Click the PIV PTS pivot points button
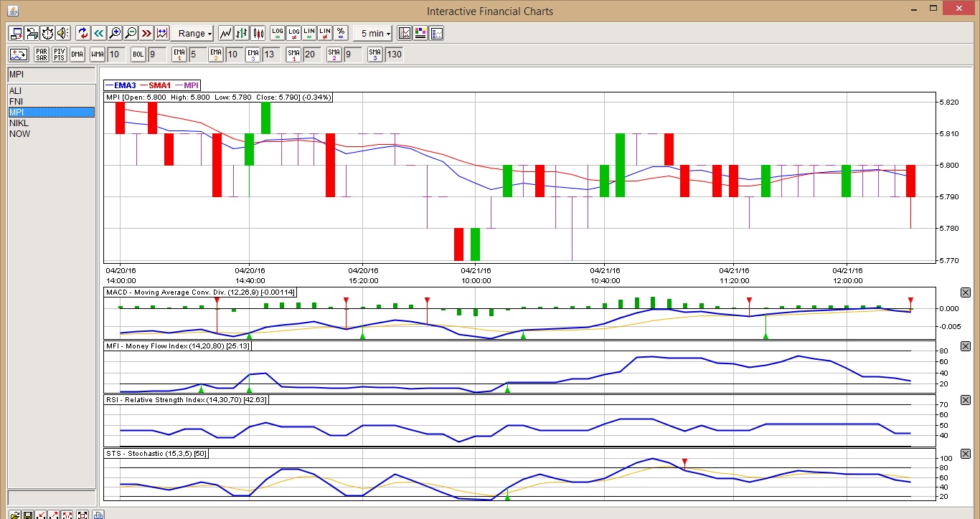Viewport: 980px width, 519px height. point(60,54)
